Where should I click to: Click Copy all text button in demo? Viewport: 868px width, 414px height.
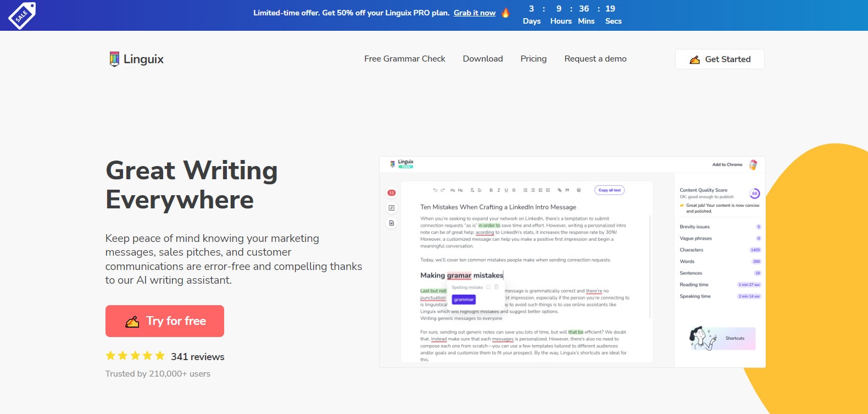coord(610,190)
